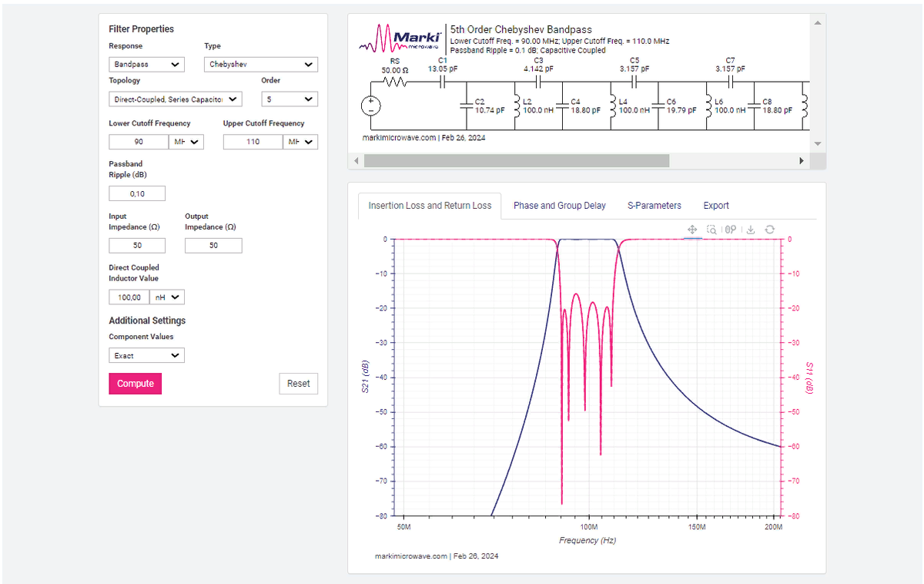Viewport: 924px width, 584px height.
Task: Click the RS 50.00 Ω resistor label
Action: pyautogui.click(x=395, y=65)
